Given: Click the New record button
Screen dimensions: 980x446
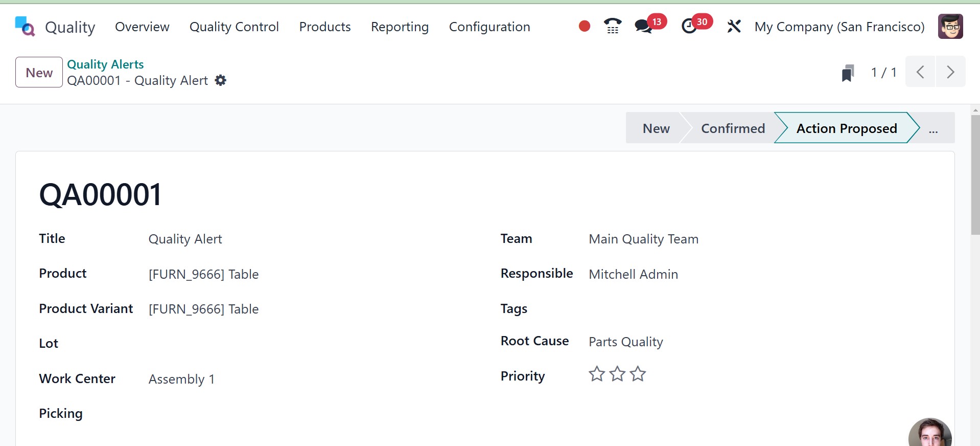Looking at the screenshot, I should pos(39,73).
